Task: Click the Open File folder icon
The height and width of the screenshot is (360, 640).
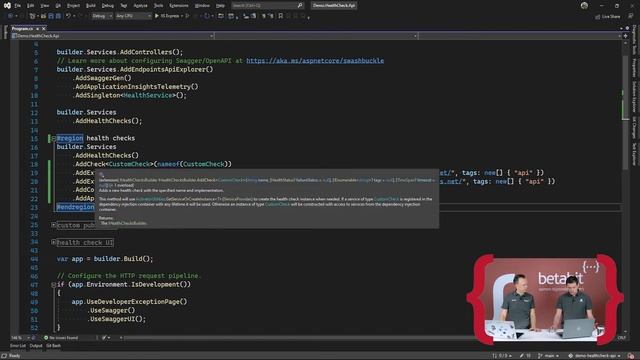Action: (x=43, y=16)
